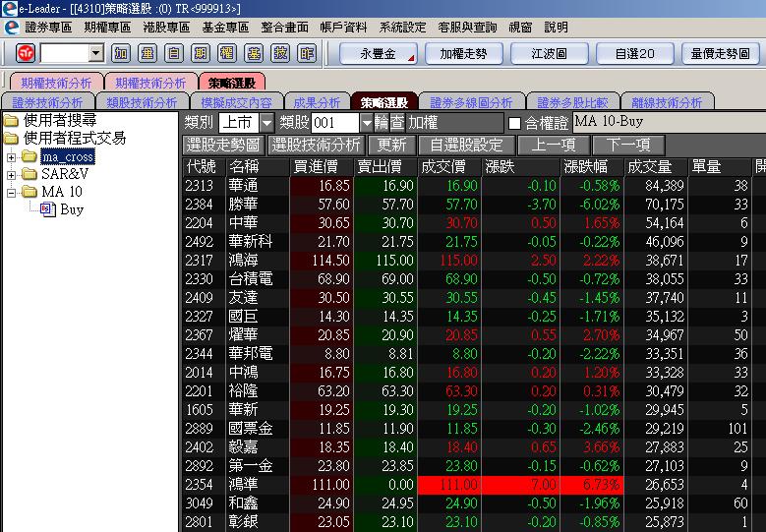Click the 加權走勢 button
Viewport: 766px width, 532px height.
click(x=463, y=53)
